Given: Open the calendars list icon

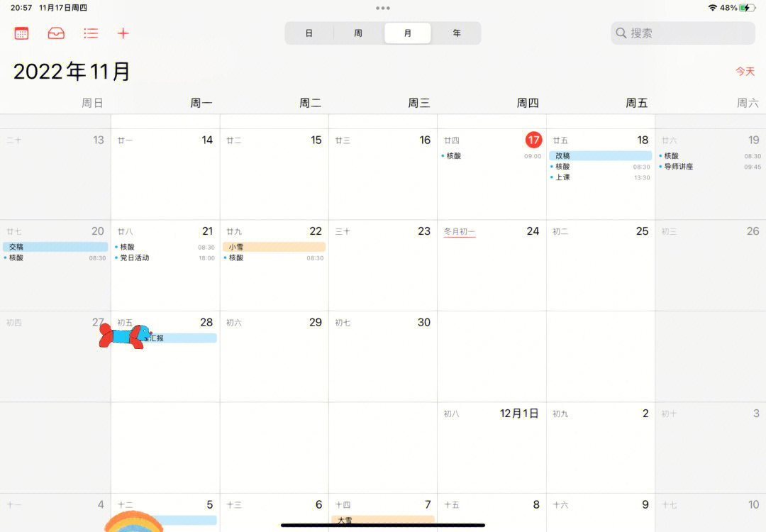Looking at the screenshot, I should (21, 33).
